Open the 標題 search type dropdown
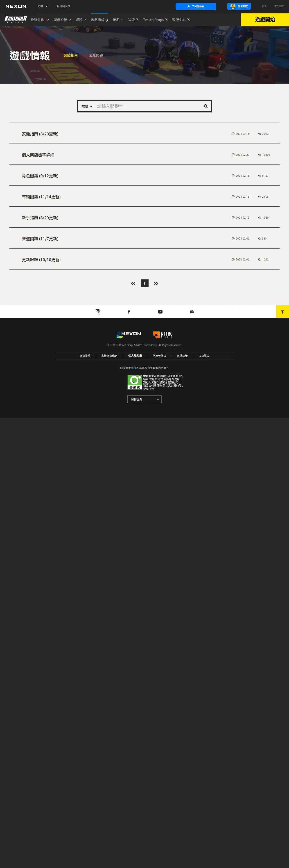 [x=87, y=106]
